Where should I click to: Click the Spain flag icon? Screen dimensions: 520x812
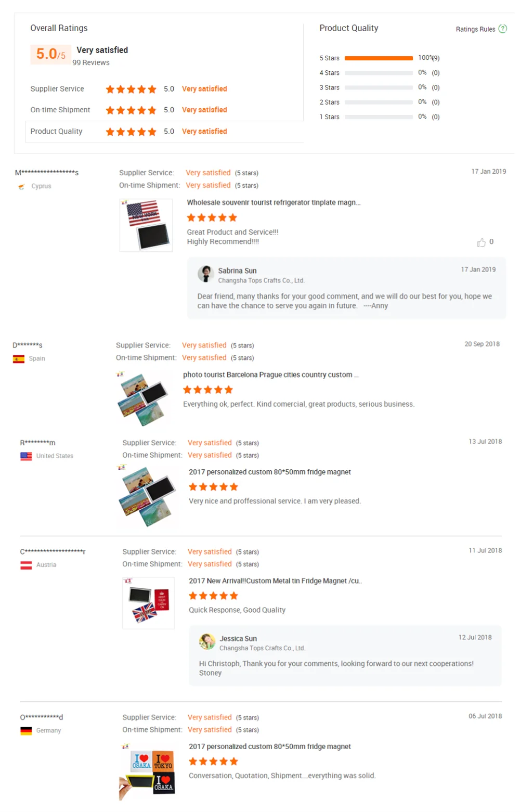(x=19, y=358)
